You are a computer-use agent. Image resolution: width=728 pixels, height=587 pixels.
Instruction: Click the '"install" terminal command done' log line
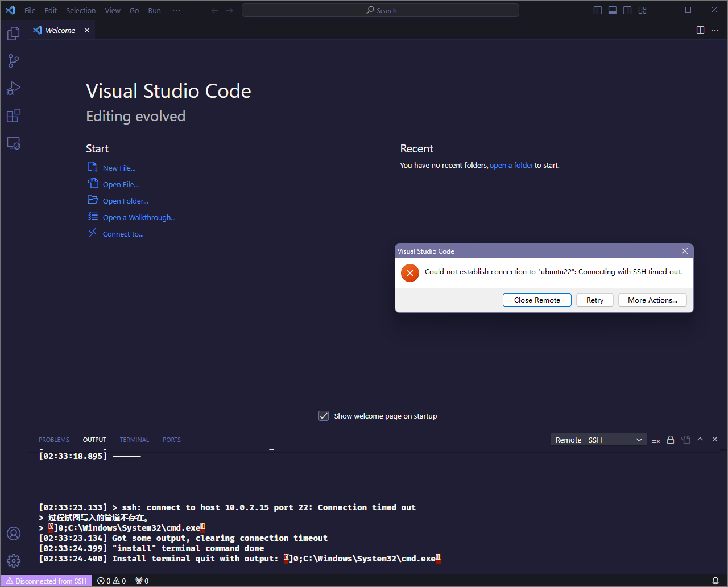pos(151,548)
